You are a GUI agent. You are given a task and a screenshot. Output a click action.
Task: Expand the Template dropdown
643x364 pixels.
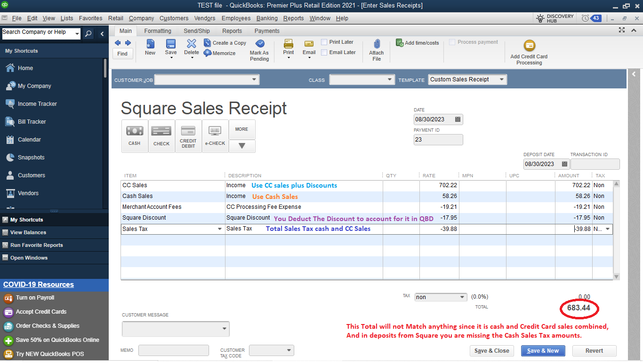(502, 79)
